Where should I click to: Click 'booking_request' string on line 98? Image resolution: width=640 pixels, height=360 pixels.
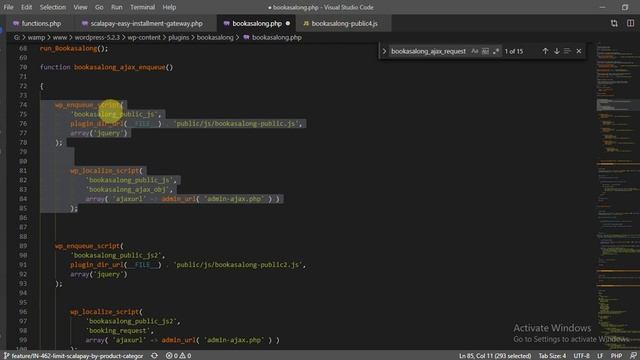tap(119, 331)
